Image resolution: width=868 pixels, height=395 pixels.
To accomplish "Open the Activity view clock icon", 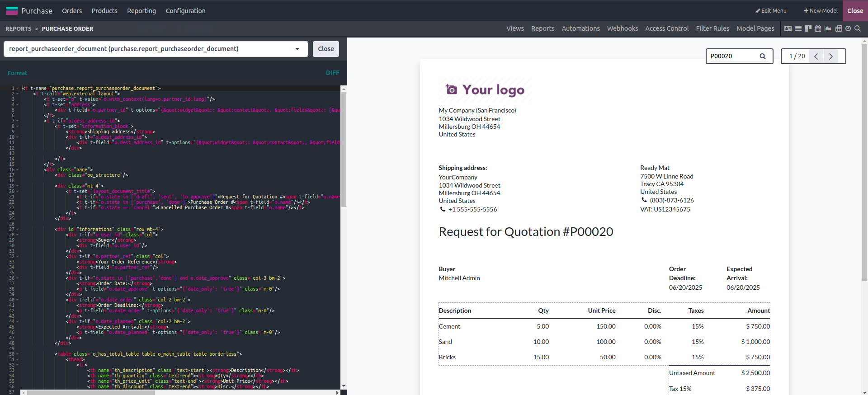I will click(848, 28).
